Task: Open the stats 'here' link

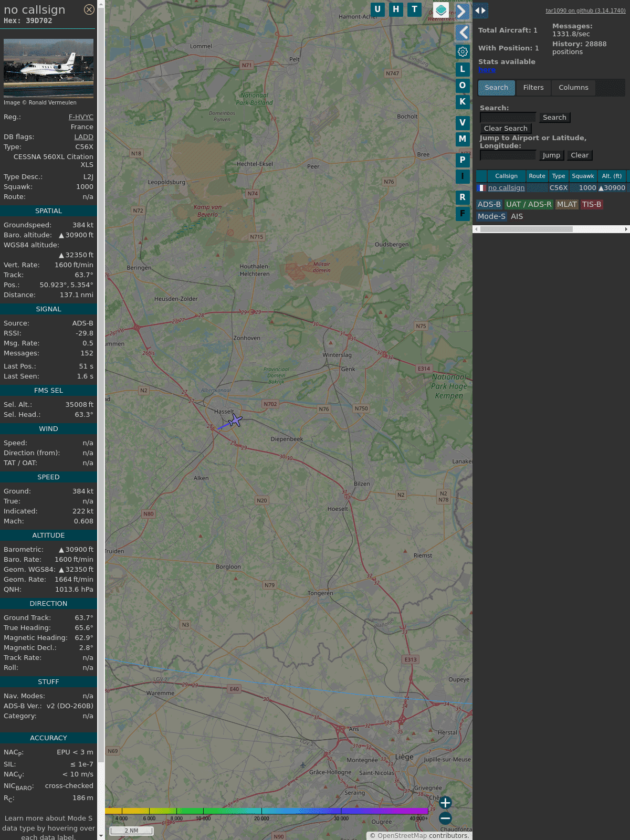Action: 487,70
